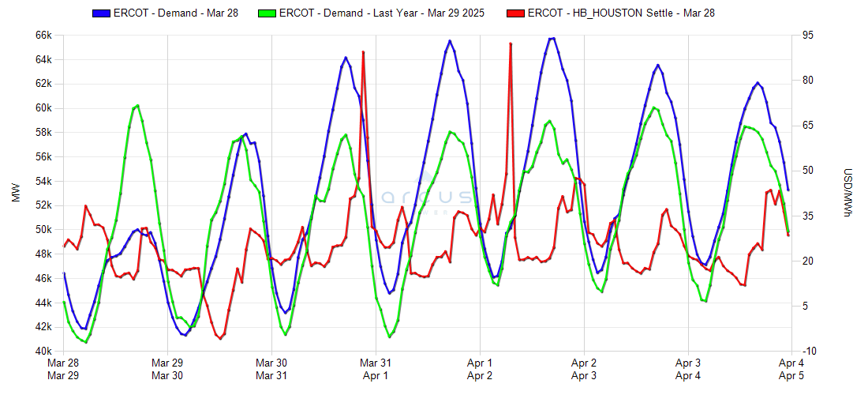Click the 'Mar 31' x-axis date label
The height and width of the screenshot is (395, 868).
click(376, 363)
